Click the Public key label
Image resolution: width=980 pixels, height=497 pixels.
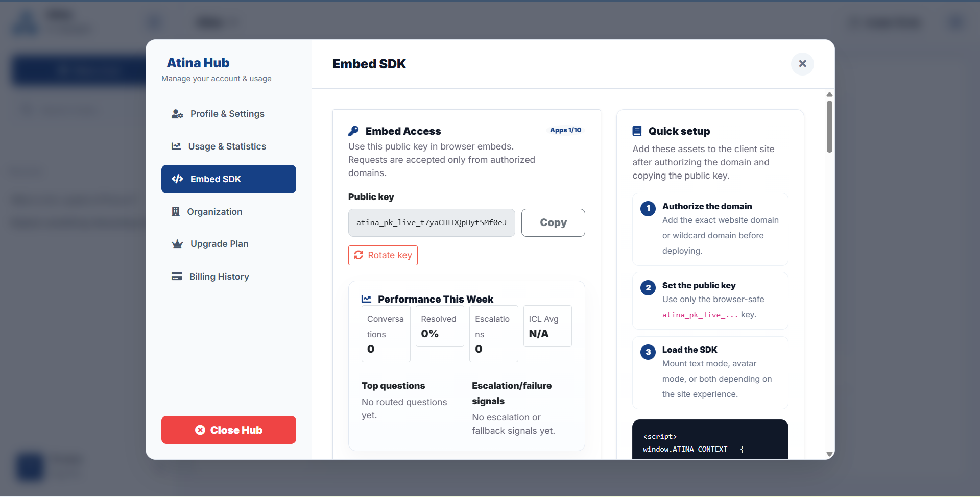(x=371, y=197)
